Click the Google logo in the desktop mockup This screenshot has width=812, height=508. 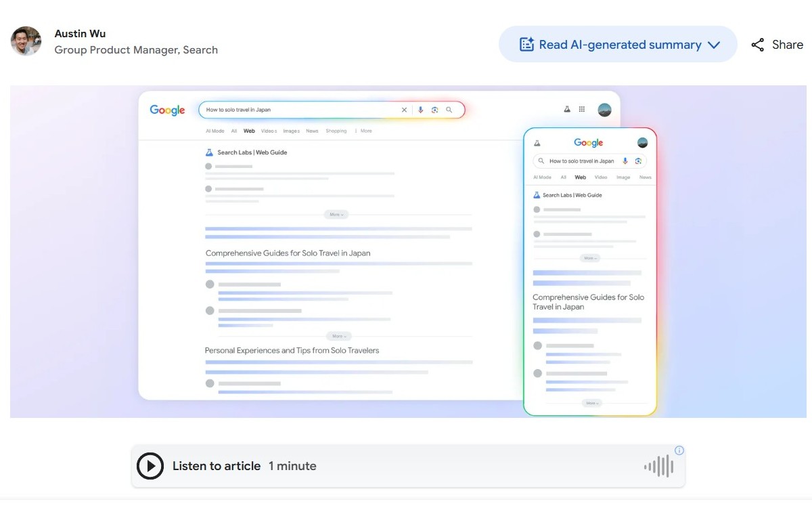click(x=167, y=110)
